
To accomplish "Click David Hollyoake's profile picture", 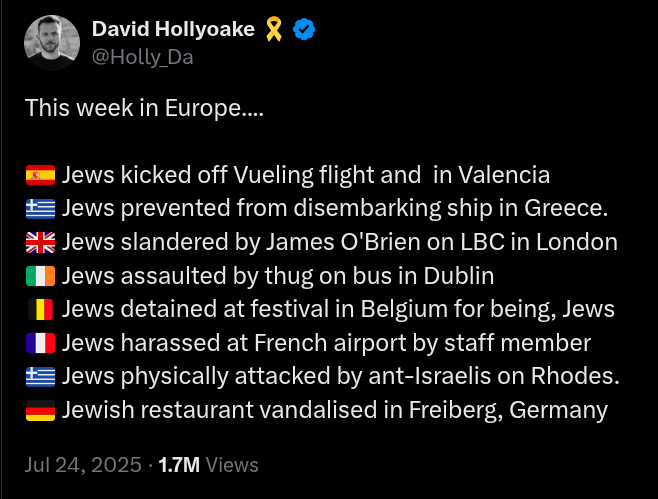I will click(51, 41).
